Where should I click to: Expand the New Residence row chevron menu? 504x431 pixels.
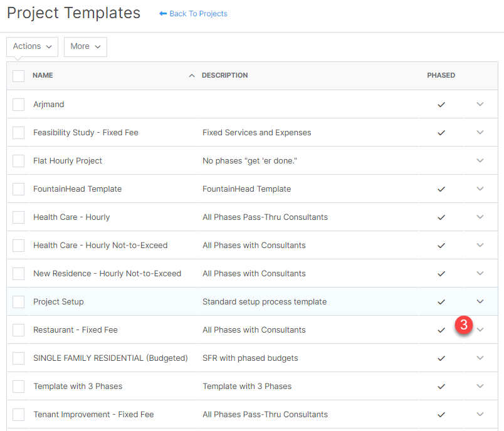(480, 273)
